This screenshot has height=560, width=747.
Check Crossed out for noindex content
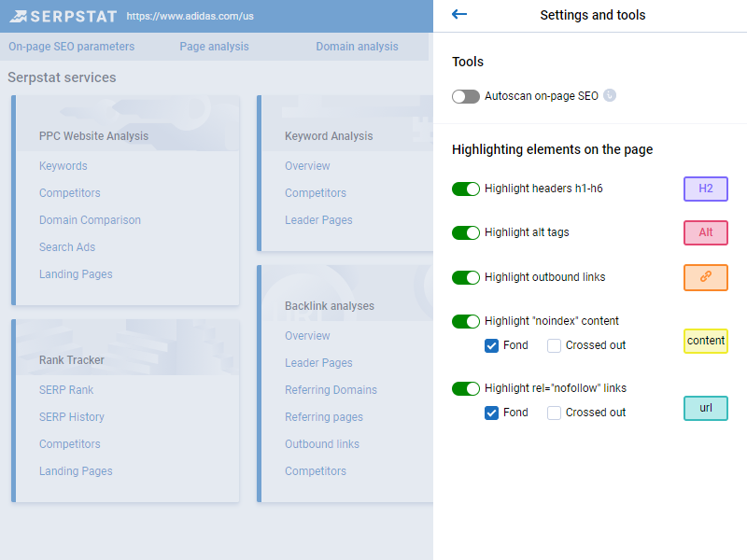tap(554, 345)
